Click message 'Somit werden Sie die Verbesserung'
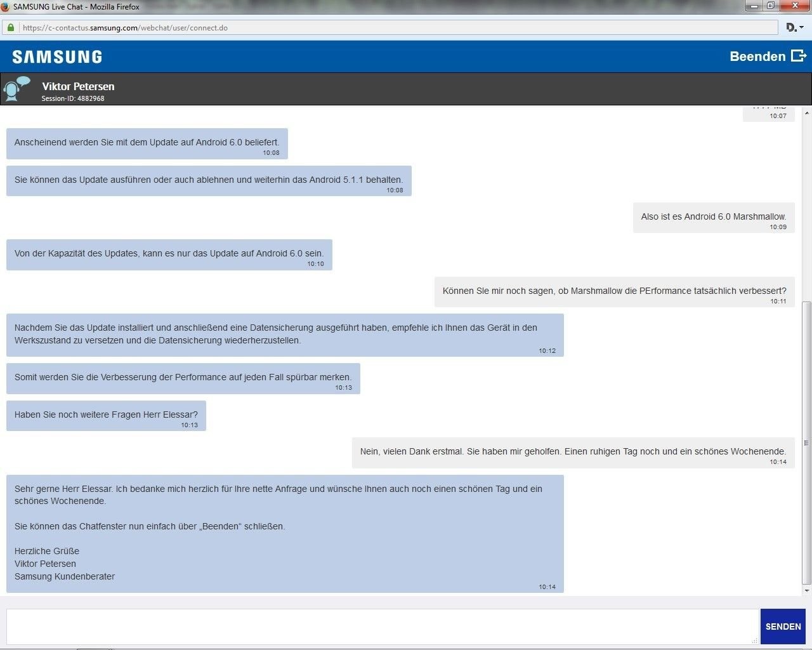 click(x=183, y=378)
